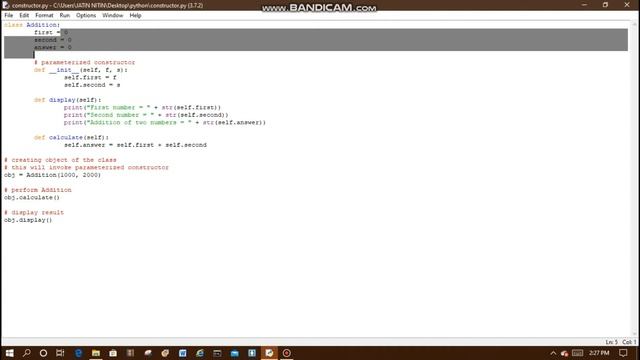Image resolution: width=640 pixels, height=360 pixels.
Task: Click the 'obj.calculate()' line
Action: tap(32, 198)
